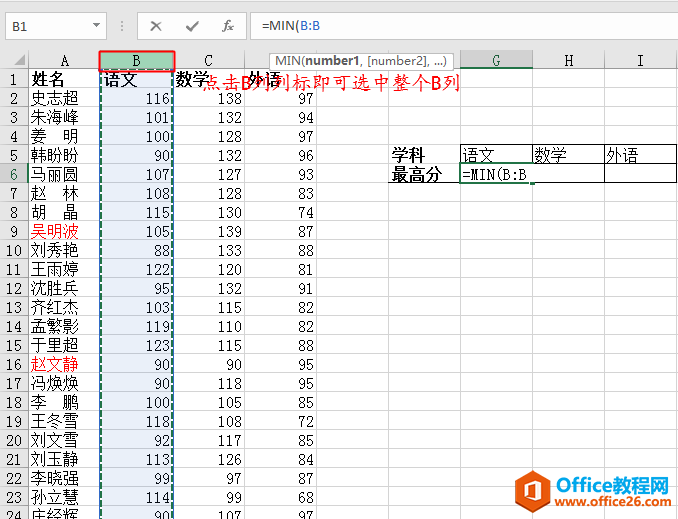This screenshot has height=519, width=678.
Task: Click the 学科 label cell
Action: [424, 155]
